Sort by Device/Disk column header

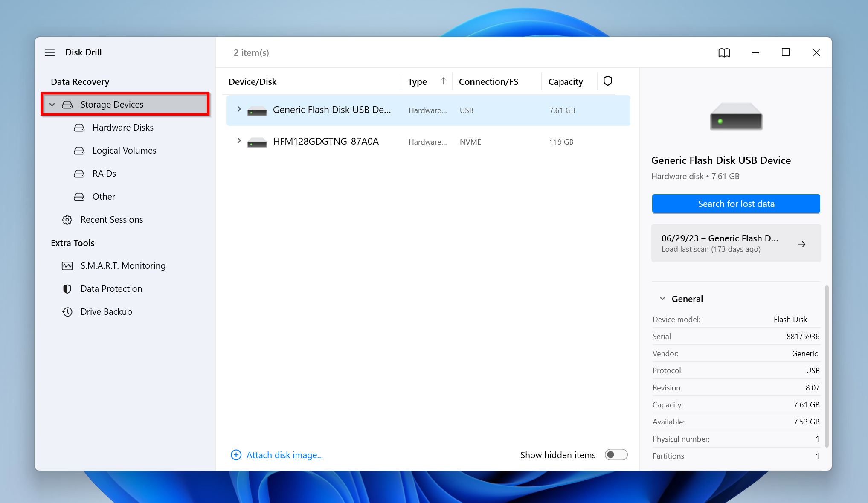[x=253, y=81]
